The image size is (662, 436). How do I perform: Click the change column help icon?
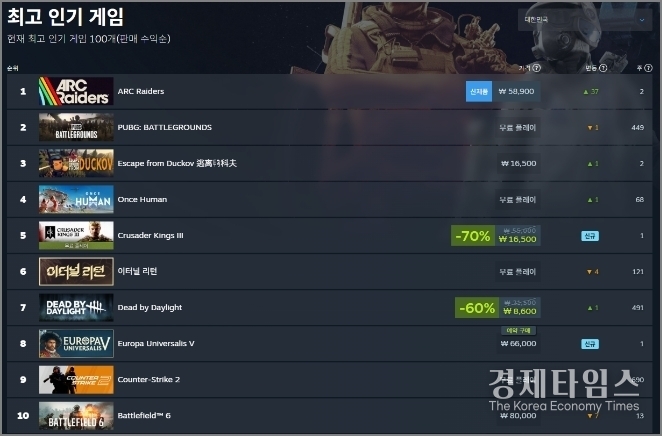[x=603, y=68]
